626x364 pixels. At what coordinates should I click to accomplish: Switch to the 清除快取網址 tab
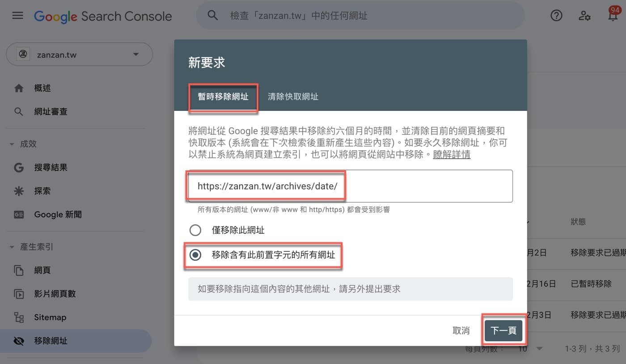[293, 97]
